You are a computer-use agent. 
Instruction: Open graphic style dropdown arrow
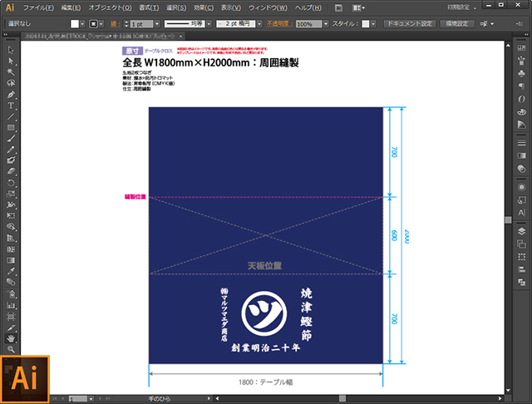click(x=373, y=24)
